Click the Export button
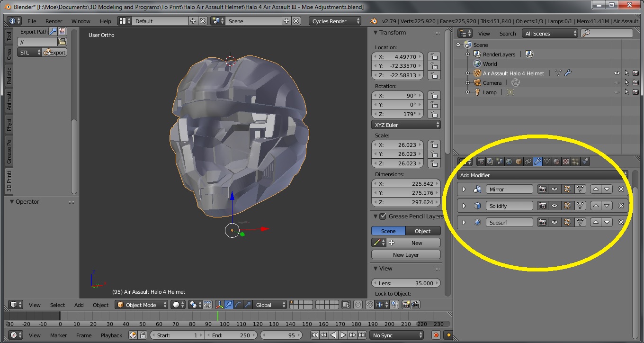The image size is (644, 343). (55, 52)
